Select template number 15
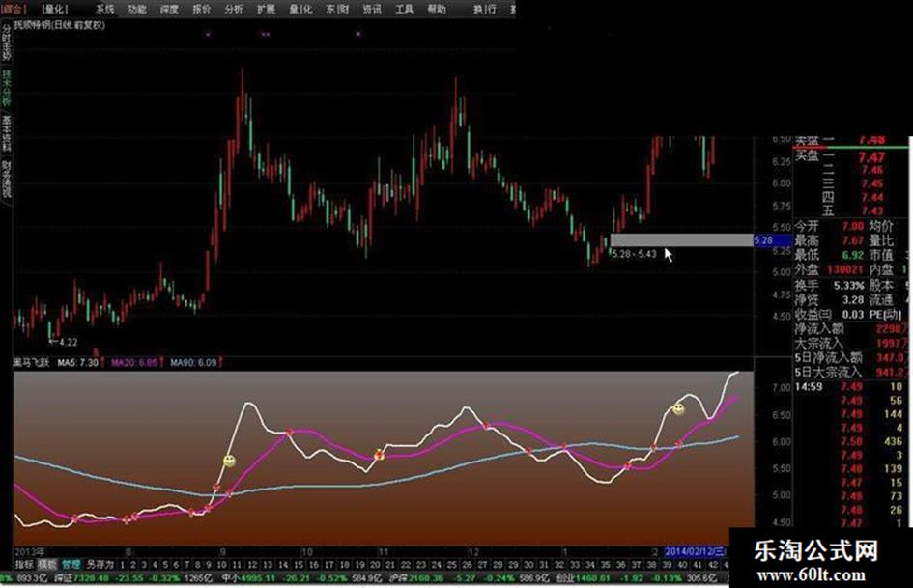The image size is (913, 588). pyautogui.click(x=299, y=564)
